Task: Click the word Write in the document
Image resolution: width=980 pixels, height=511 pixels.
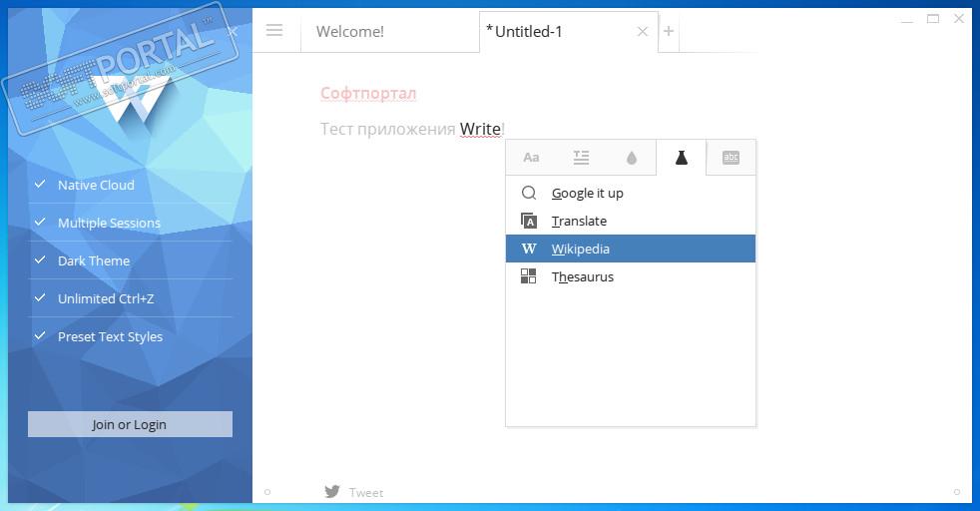Action: pyautogui.click(x=480, y=129)
